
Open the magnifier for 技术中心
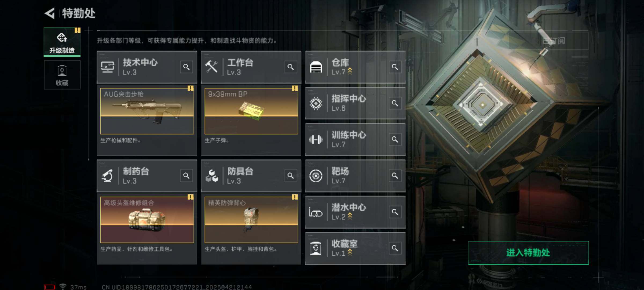[186, 67]
